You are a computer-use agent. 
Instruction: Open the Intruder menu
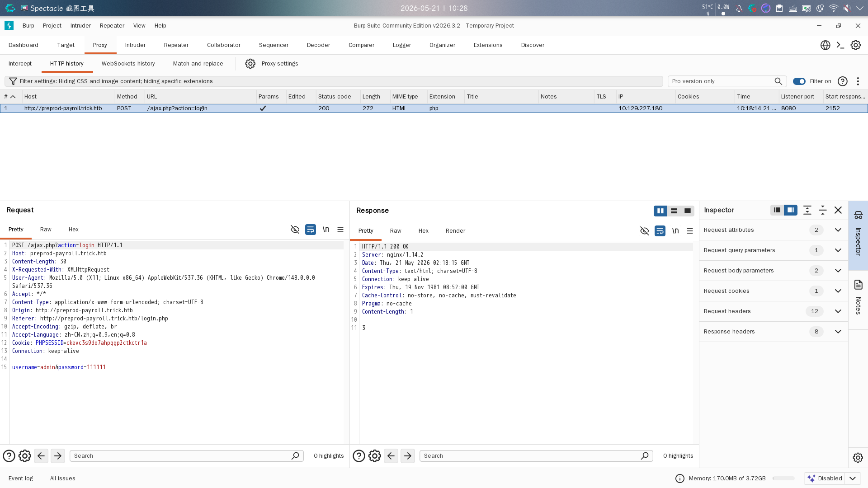click(x=80, y=26)
